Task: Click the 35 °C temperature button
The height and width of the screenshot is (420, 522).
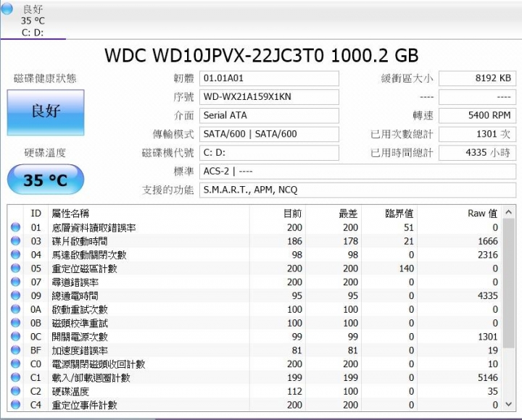Action: [46, 180]
